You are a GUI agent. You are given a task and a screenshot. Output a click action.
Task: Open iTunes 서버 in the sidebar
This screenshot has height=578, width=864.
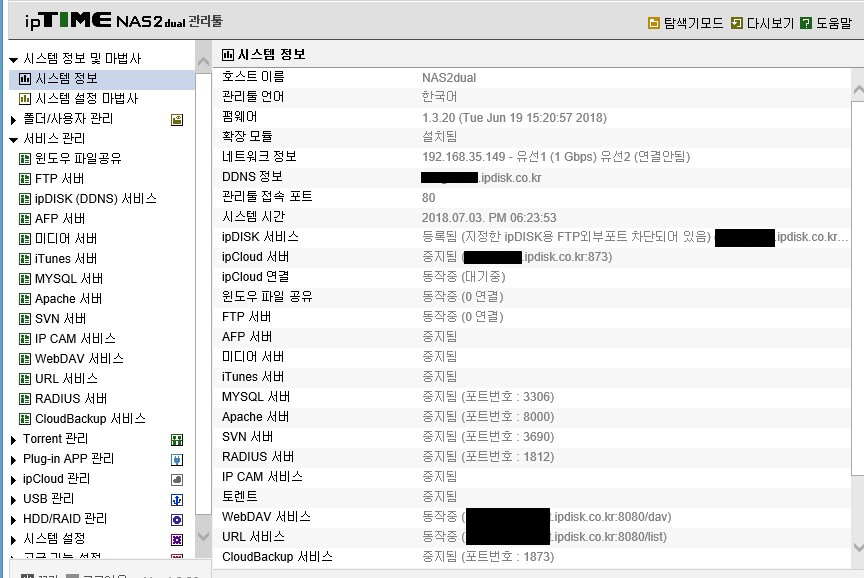tap(66, 259)
